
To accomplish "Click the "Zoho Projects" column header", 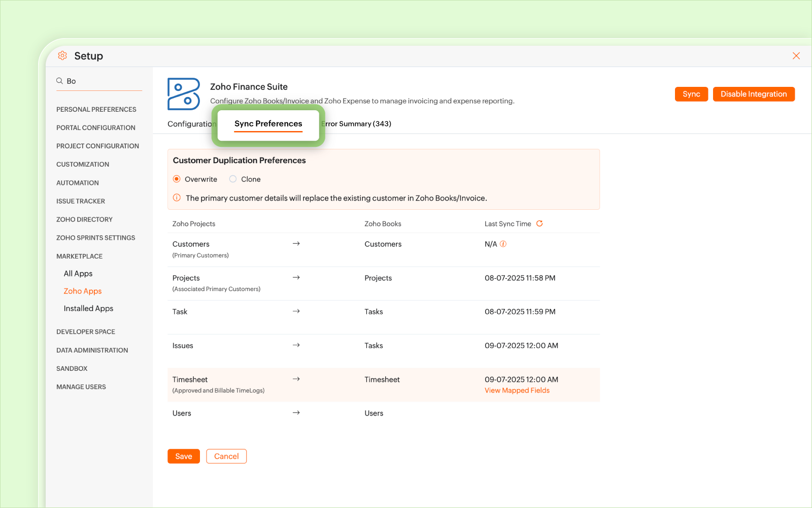I will pos(194,224).
